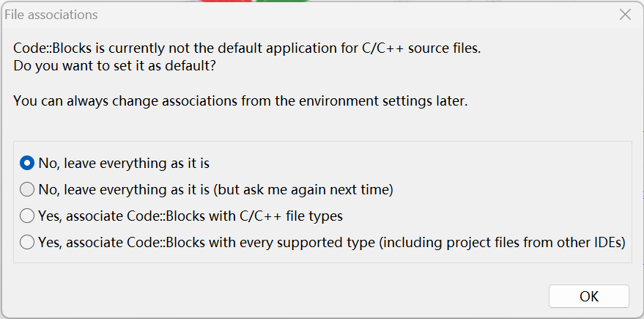This screenshot has height=319, width=644.
Task: Click the OK button
Action: pyautogui.click(x=588, y=296)
